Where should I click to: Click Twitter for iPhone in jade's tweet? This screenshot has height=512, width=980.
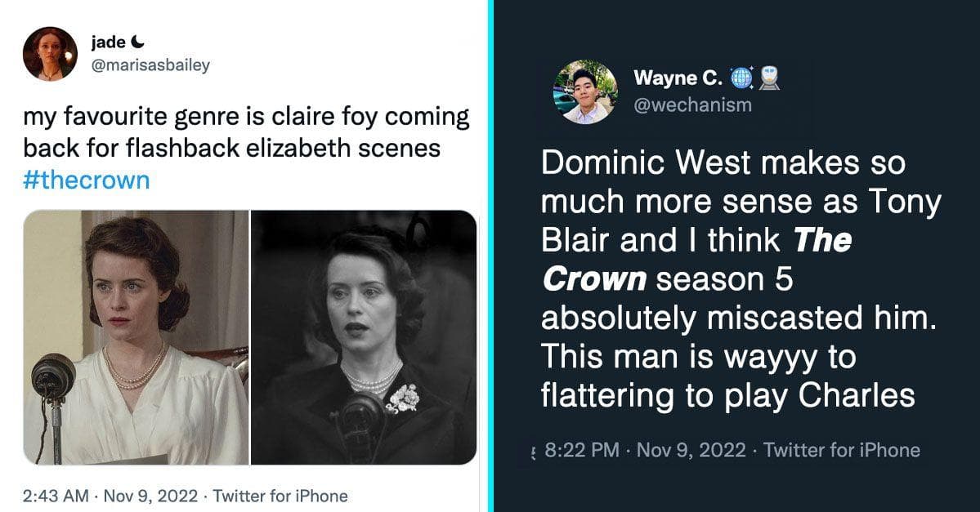pos(280,496)
